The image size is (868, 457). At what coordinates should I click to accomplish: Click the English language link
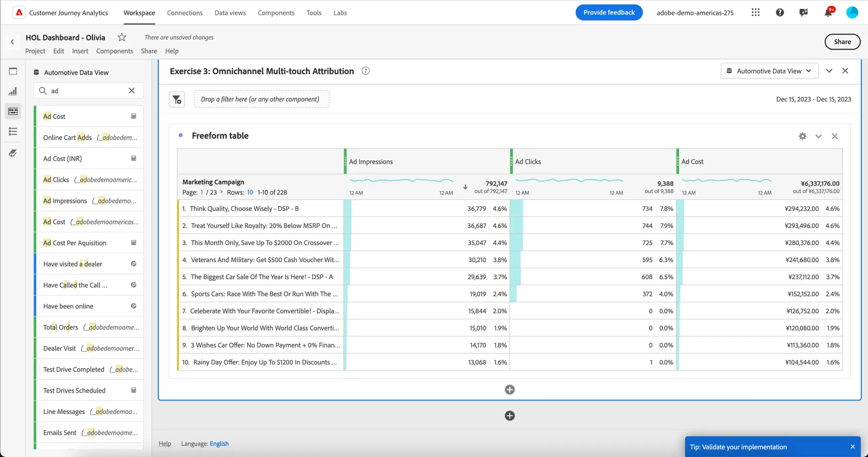point(219,443)
